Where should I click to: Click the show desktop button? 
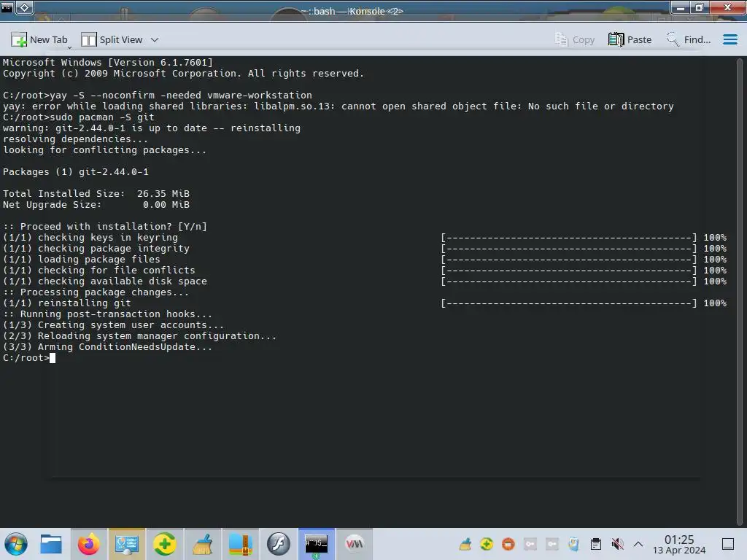728,544
